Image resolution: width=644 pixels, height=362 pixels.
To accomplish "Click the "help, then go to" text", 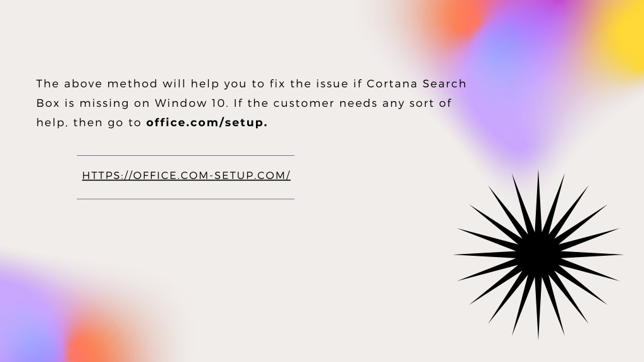I will coord(89,123).
